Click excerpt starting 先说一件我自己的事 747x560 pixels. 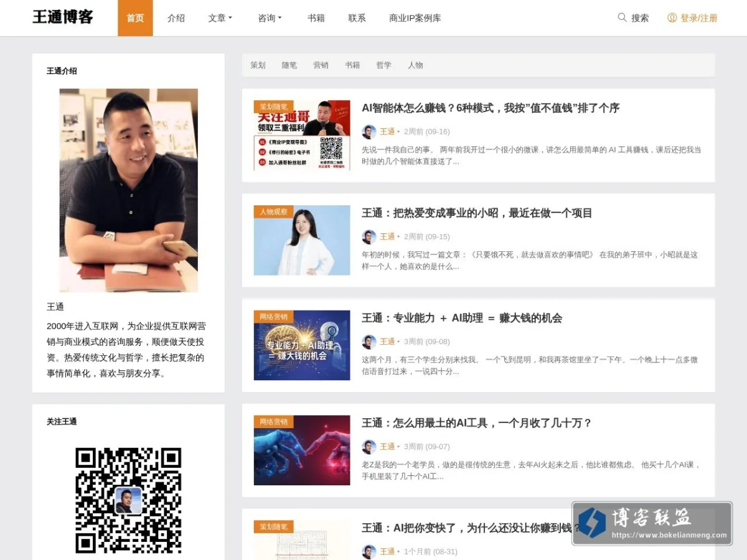click(x=532, y=156)
